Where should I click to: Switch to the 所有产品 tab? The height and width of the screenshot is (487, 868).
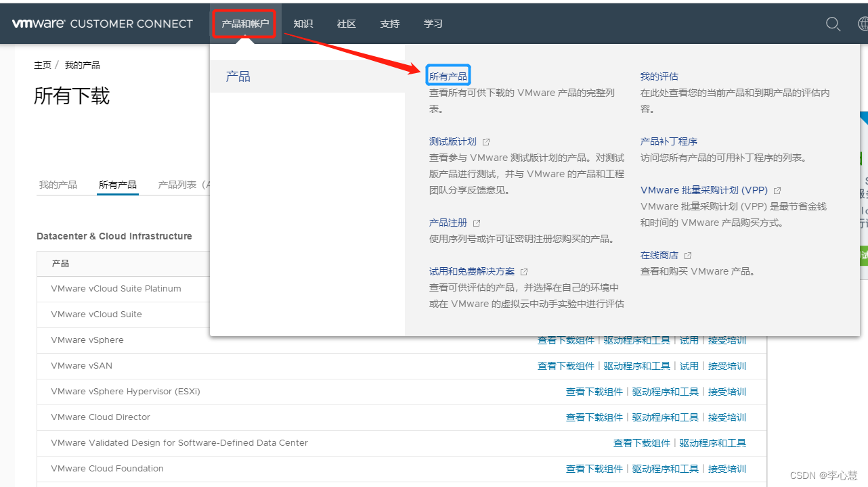tap(118, 185)
